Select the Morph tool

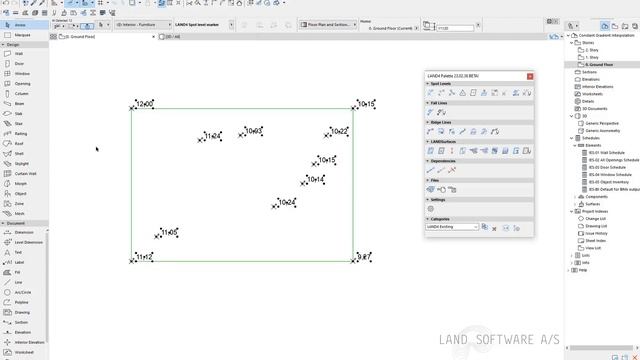pos(24,184)
